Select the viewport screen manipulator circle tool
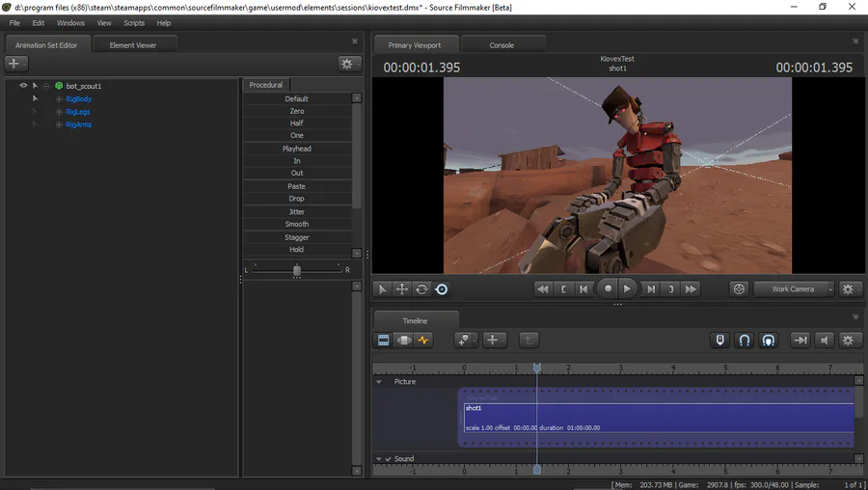The height and width of the screenshot is (490, 868). tap(442, 289)
